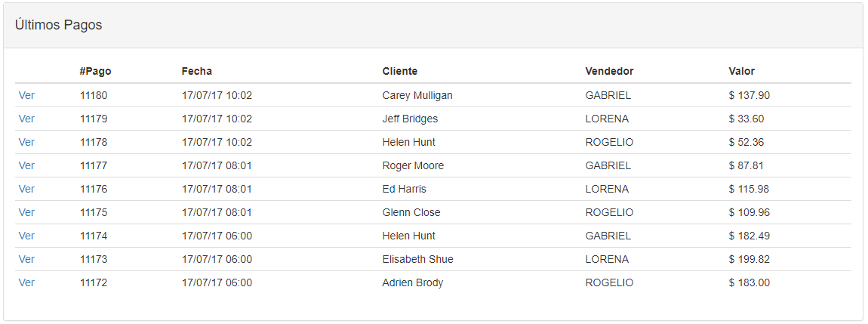
Task: Open the Ver link for payment 11180
Action: (x=26, y=95)
